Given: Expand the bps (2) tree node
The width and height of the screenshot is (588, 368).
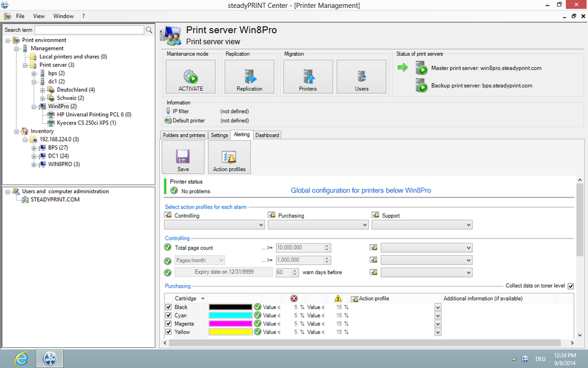Looking at the screenshot, I should 34,74.
